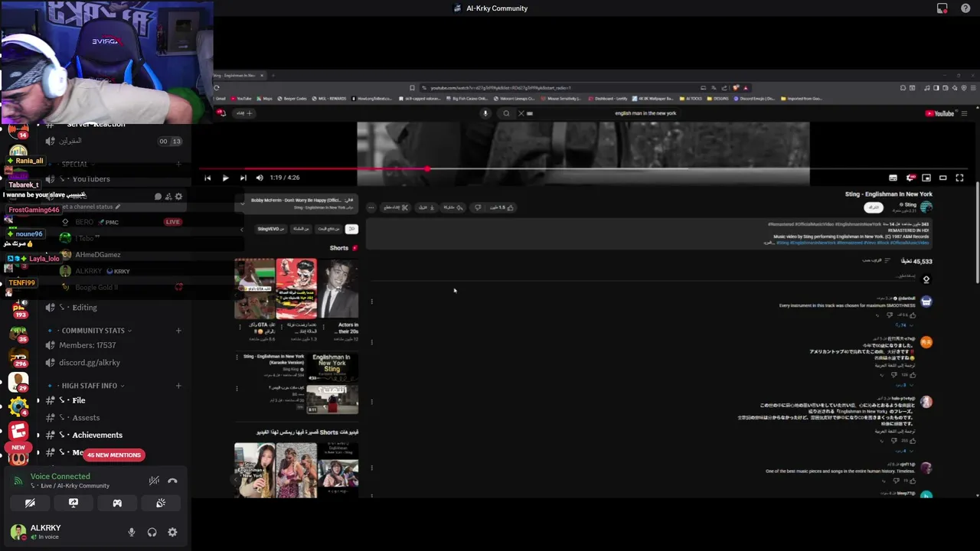Play the YouTube video in the stream
The width and height of the screenshot is (980, 551).
(225, 178)
